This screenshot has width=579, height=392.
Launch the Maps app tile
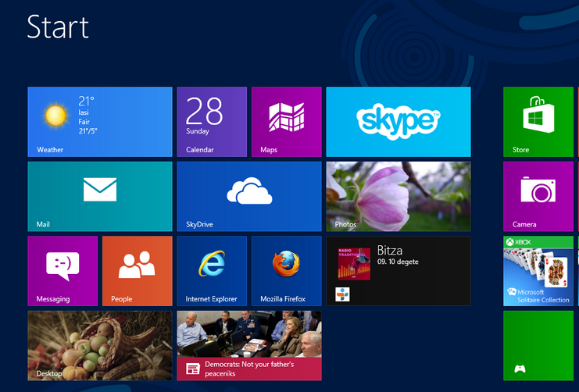pos(287,122)
